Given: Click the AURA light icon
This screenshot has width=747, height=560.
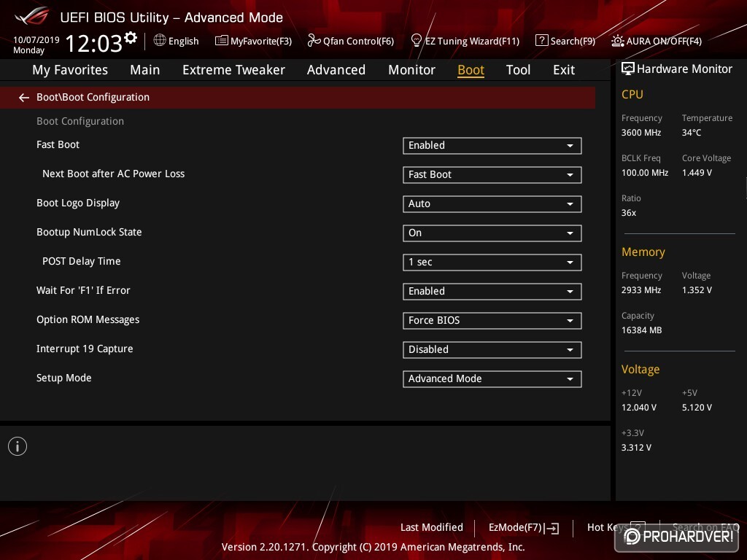Looking at the screenshot, I should 617,41.
